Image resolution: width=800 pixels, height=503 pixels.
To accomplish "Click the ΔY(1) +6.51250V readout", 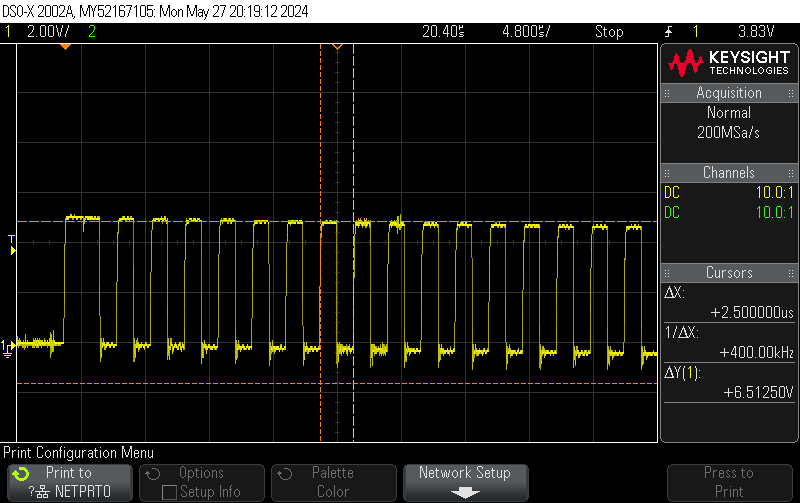I will coord(729,383).
